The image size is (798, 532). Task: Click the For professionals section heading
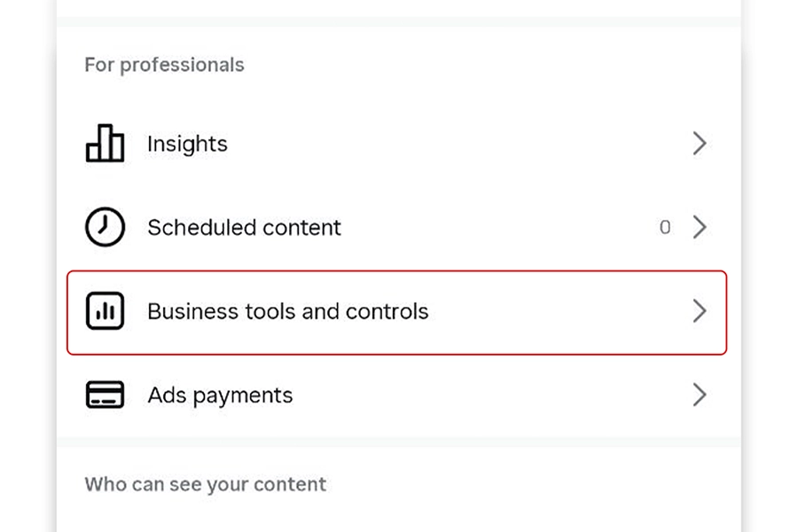click(164, 65)
